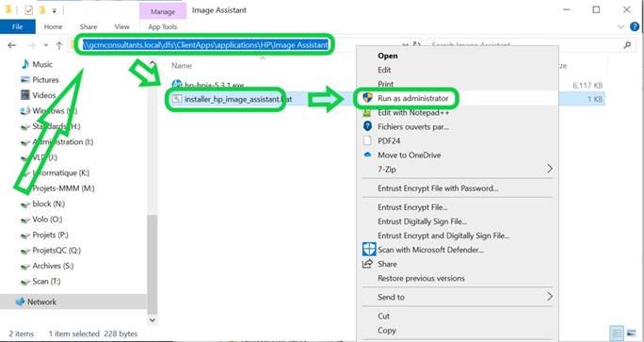Image resolution: width=644 pixels, height=342 pixels.
Task: Select the Volo (O:) drive
Action: tap(47, 220)
